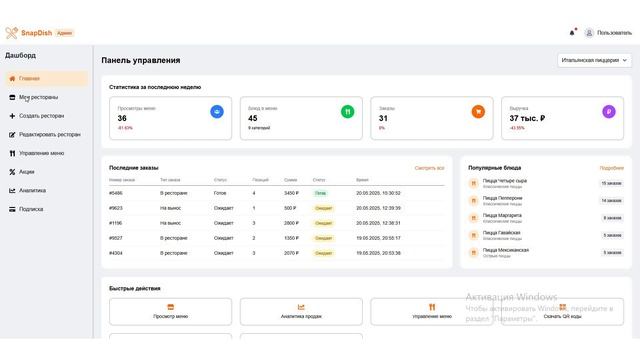
Task: Click the icon next to Пицца Пепперони
Action: point(473,200)
